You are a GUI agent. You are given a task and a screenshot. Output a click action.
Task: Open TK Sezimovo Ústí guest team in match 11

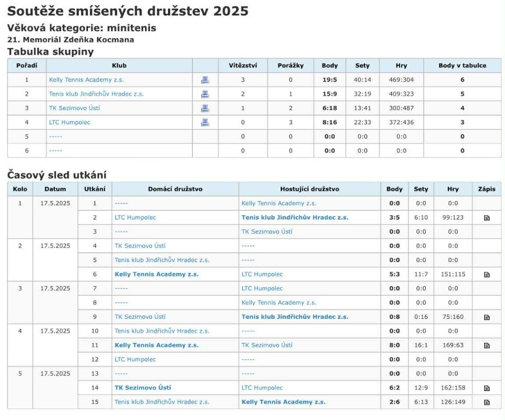pos(267,345)
